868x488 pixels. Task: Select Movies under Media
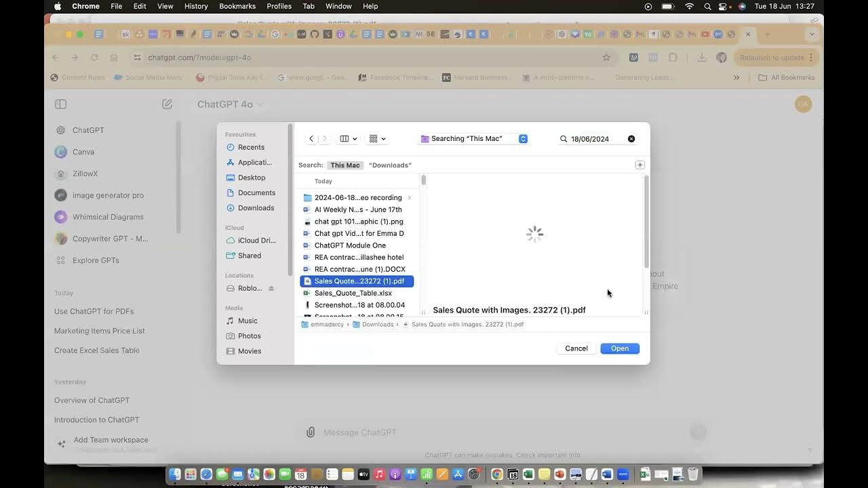[x=250, y=351]
